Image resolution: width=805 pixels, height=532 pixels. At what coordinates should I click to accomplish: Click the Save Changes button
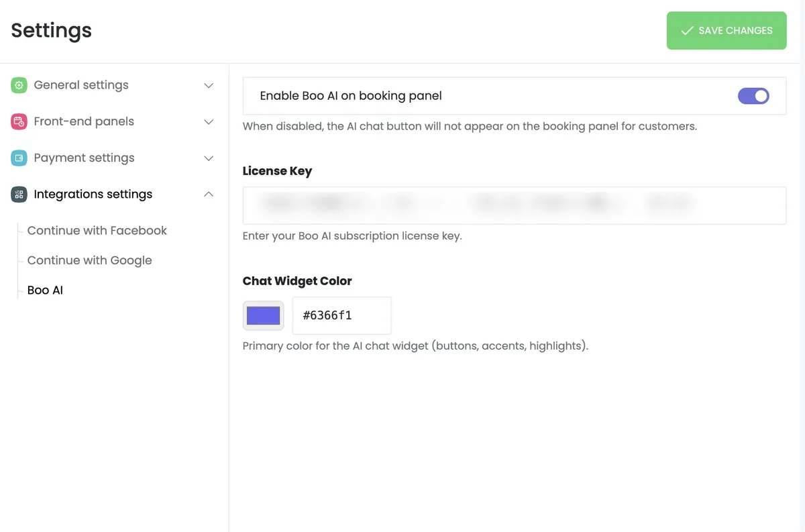(726, 31)
